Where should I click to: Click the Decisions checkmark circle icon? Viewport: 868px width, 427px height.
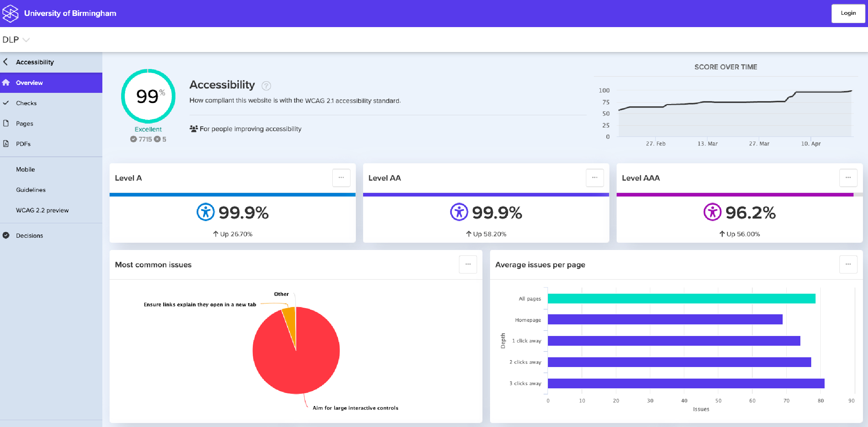pos(6,235)
